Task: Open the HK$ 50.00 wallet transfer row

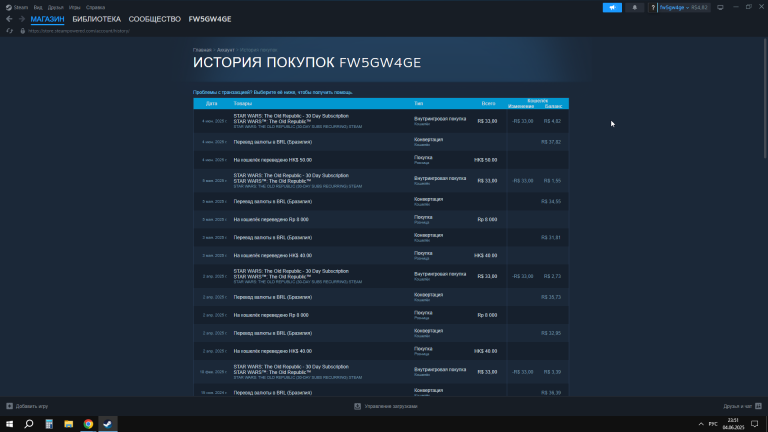Action: pos(381,160)
